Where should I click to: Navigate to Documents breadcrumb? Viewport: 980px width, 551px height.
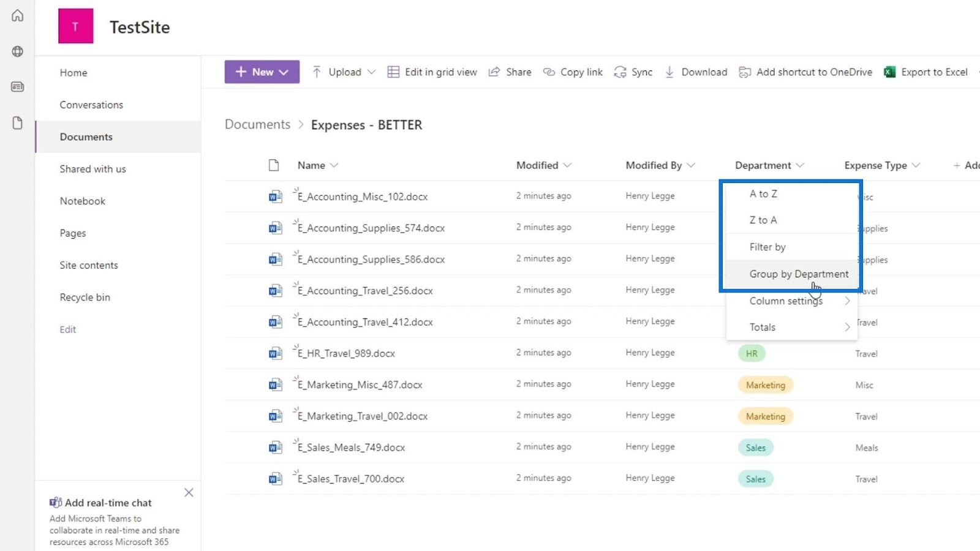click(x=257, y=124)
